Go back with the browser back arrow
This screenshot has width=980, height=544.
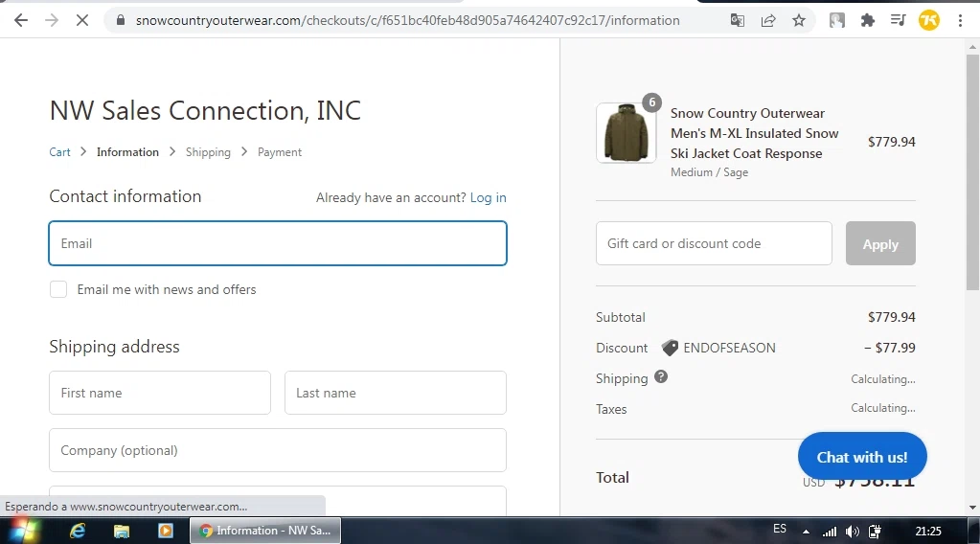[x=21, y=21]
